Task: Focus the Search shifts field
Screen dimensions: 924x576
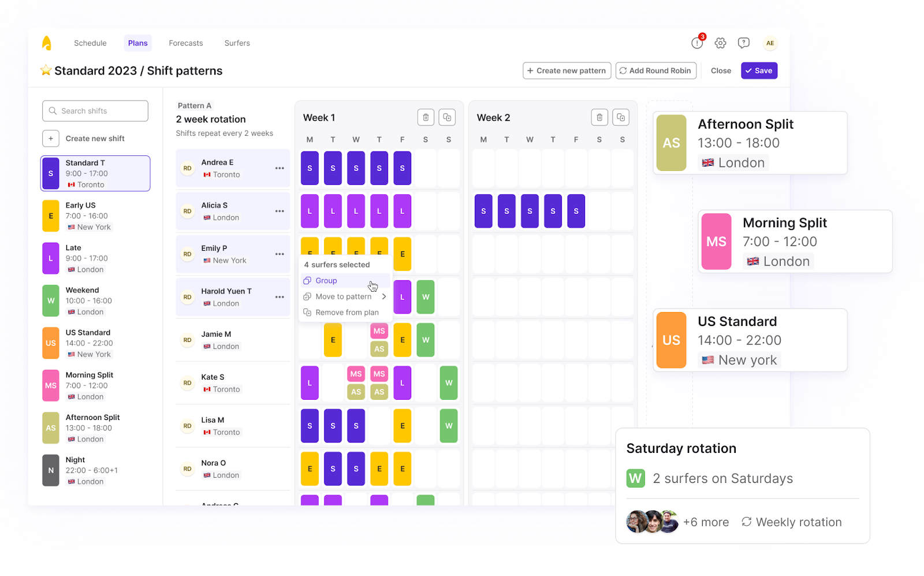Action: pyautogui.click(x=95, y=111)
